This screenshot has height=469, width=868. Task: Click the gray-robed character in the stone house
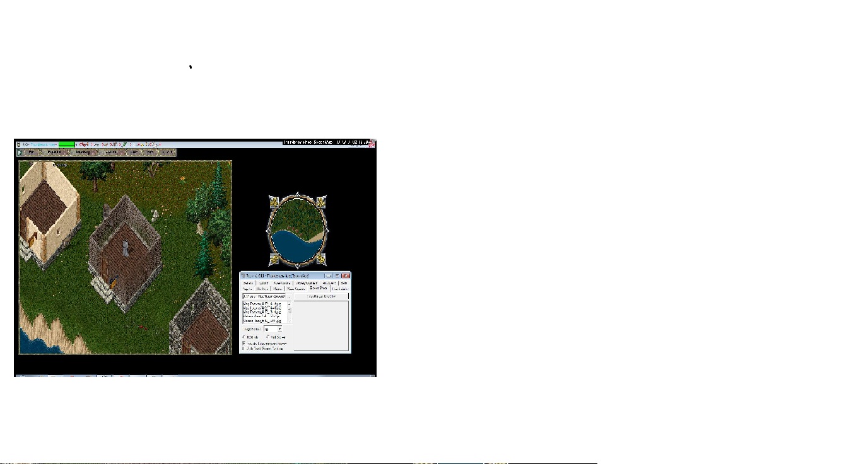pyautogui.click(x=126, y=248)
